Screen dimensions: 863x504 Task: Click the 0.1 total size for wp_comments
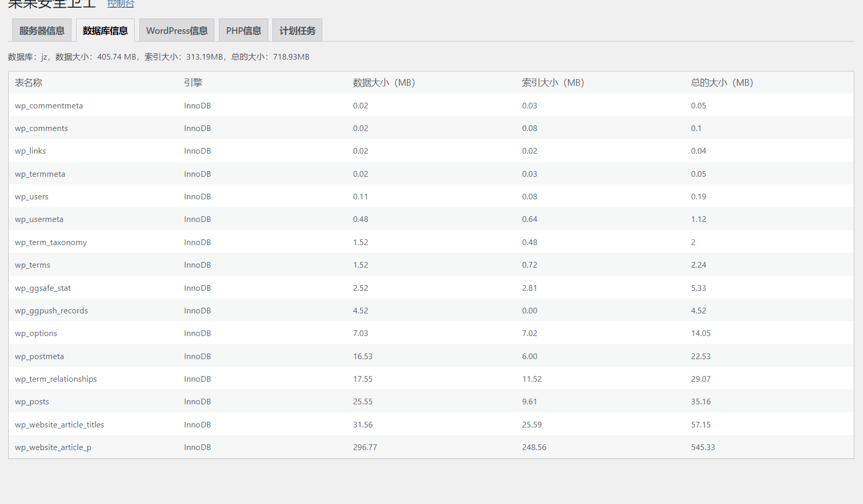(x=696, y=128)
